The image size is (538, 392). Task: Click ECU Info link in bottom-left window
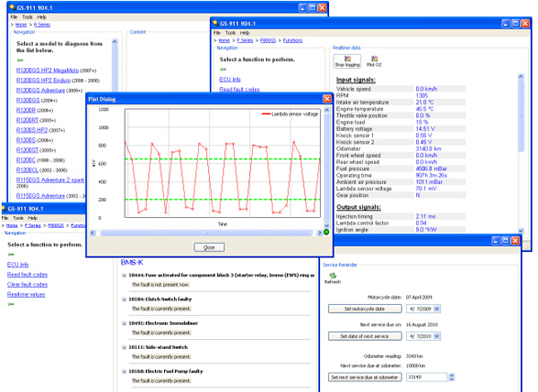[18, 265]
